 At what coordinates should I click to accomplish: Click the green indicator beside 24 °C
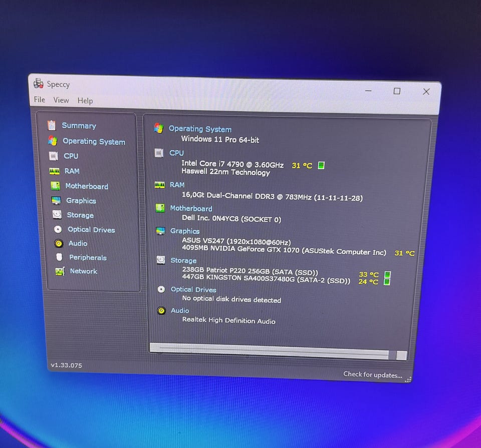(387, 282)
